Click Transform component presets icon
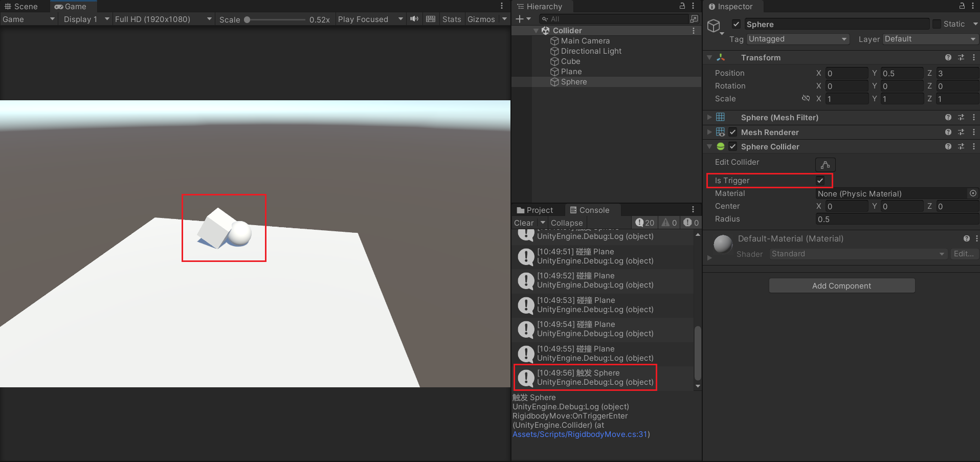The width and height of the screenshot is (980, 462). pyautogui.click(x=961, y=58)
